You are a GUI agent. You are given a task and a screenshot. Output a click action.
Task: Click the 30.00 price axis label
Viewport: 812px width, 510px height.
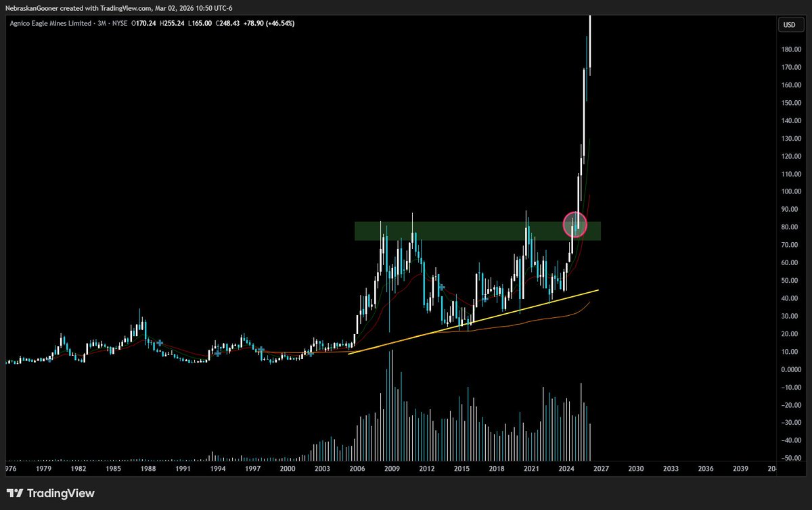pos(791,316)
